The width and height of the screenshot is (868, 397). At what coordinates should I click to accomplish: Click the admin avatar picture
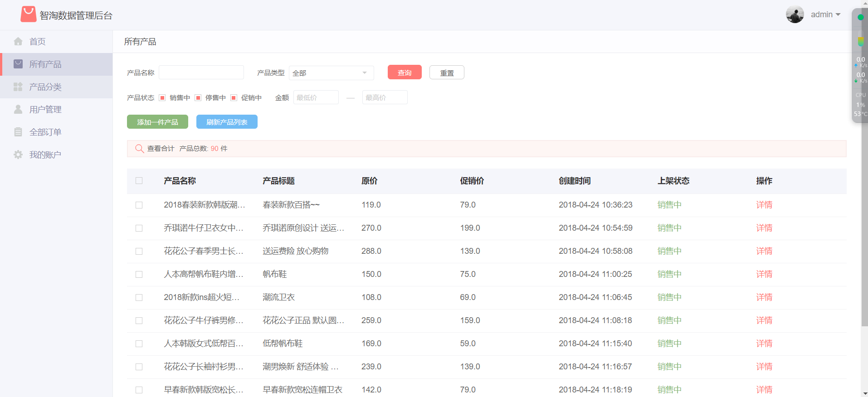795,15
